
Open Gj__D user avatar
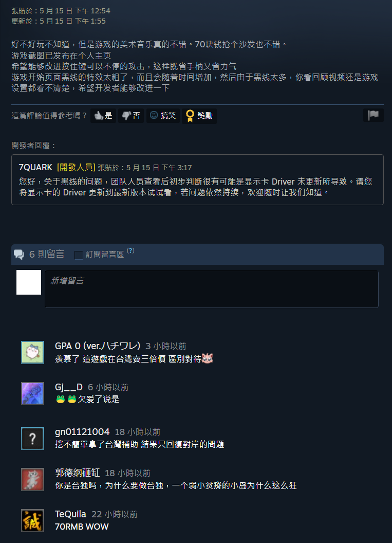click(32, 393)
